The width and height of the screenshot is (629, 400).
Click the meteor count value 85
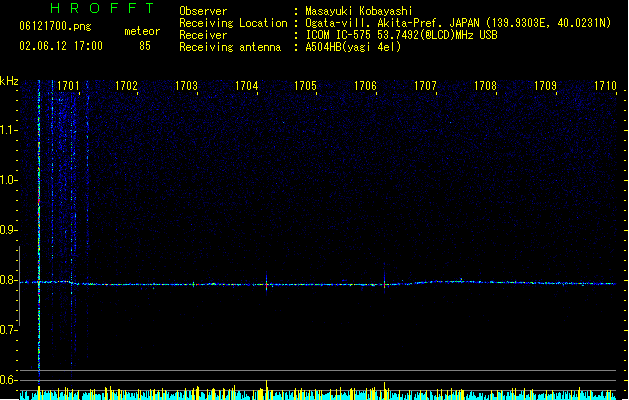click(x=145, y=46)
